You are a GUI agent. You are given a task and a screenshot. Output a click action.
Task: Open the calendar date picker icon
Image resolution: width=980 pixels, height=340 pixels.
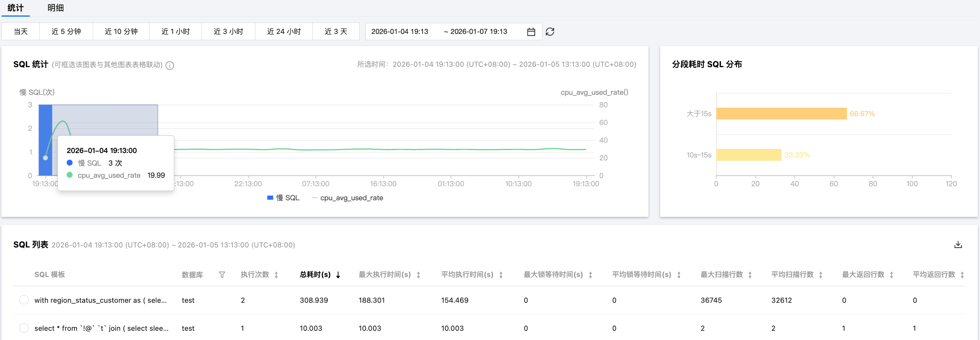click(x=531, y=32)
